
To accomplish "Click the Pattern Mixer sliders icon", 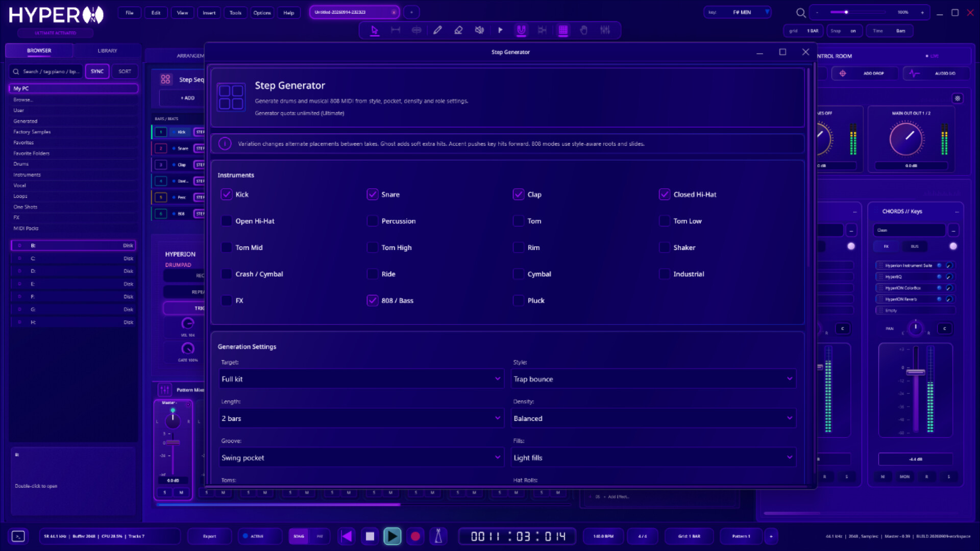I will coord(165,390).
